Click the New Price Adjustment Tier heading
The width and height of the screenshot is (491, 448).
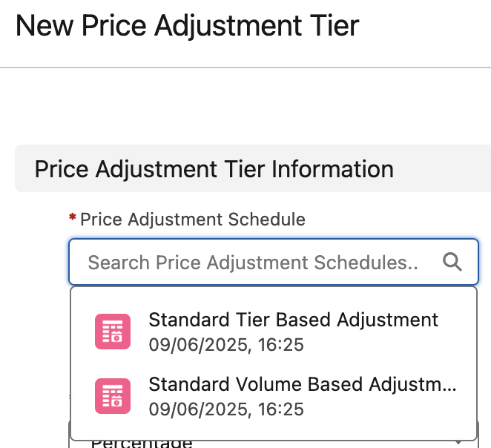tap(187, 27)
